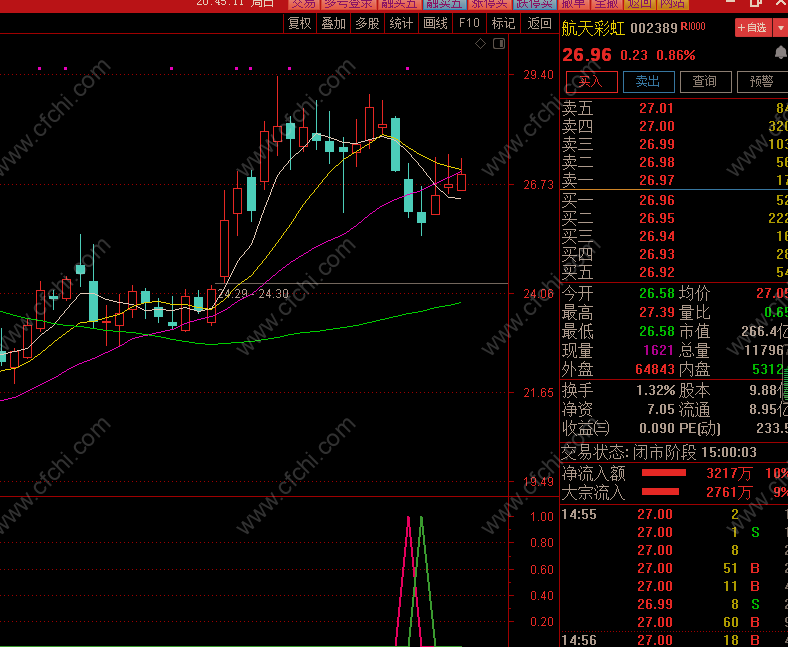
Task: Open the F10 company info
Action: 469,23
